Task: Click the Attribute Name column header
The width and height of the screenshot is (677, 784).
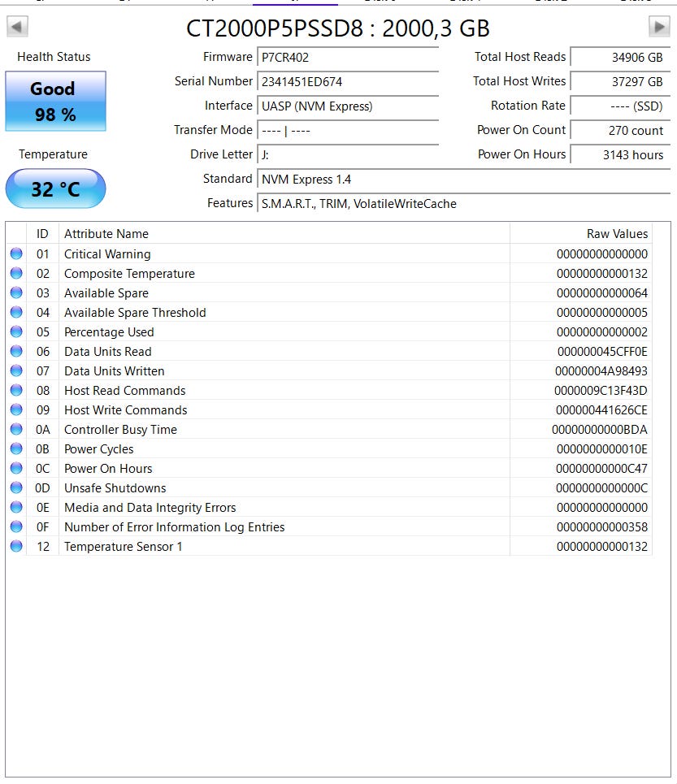Action: [x=284, y=233]
